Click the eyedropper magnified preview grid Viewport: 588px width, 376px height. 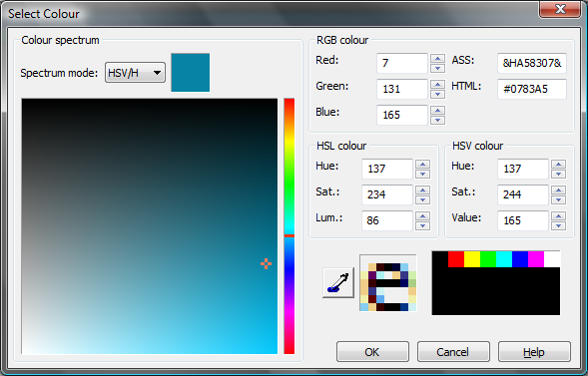pos(388,283)
